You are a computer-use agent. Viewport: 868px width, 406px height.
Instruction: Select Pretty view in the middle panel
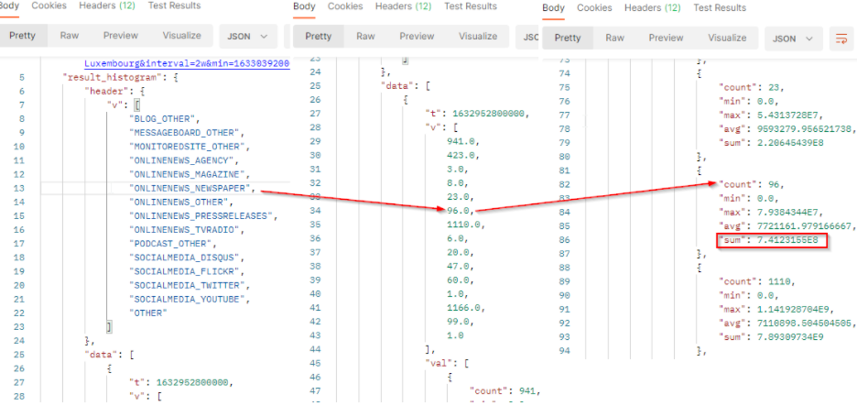(x=318, y=36)
